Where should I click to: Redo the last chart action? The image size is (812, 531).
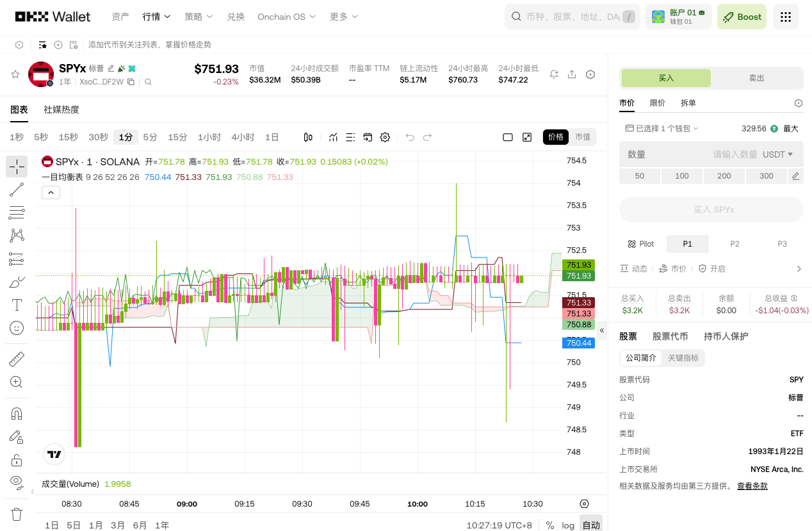427,137
